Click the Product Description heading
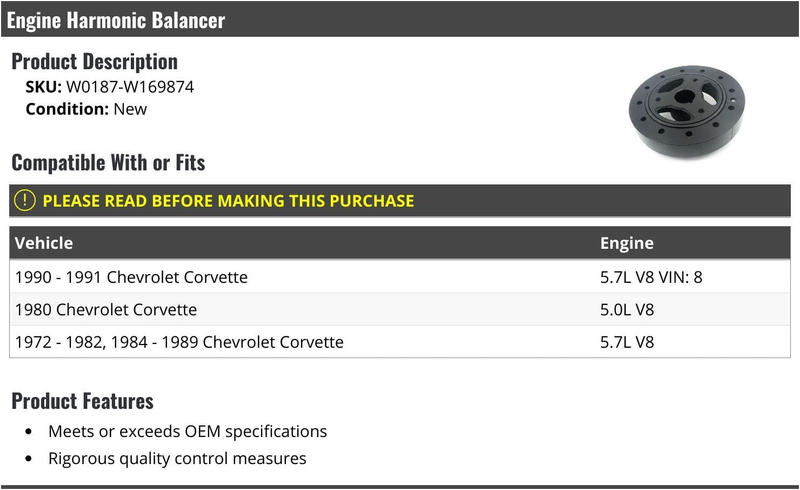 [94, 61]
